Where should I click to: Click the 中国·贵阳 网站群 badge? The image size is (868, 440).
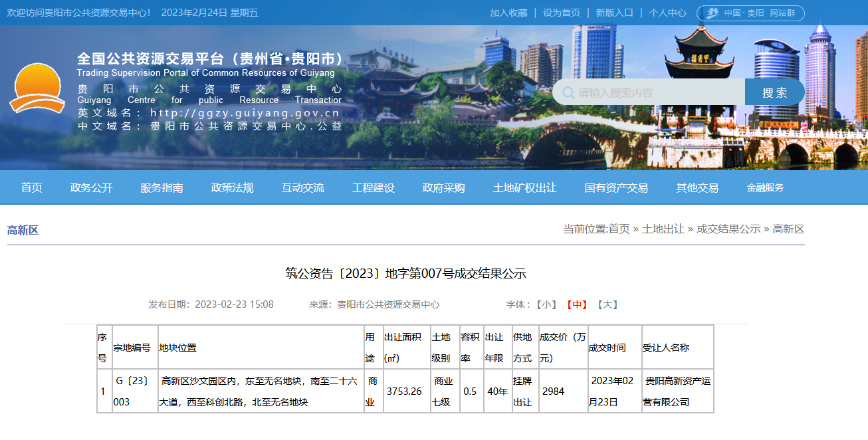(x=750, y=13)
